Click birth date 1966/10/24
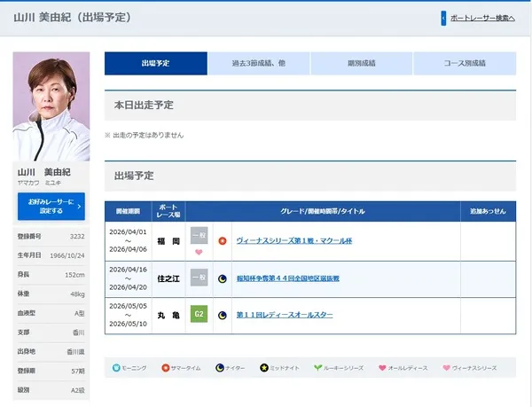 [x=67, y=255]
